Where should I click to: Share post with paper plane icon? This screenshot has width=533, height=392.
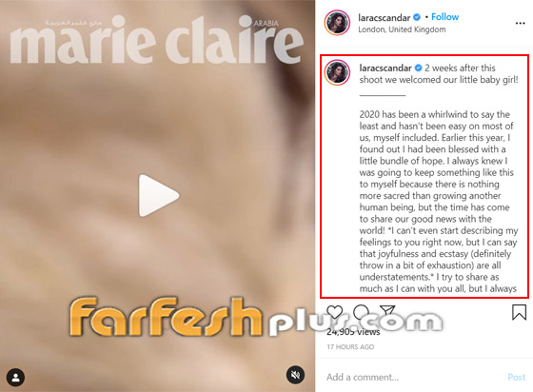[x=387, y=311]
